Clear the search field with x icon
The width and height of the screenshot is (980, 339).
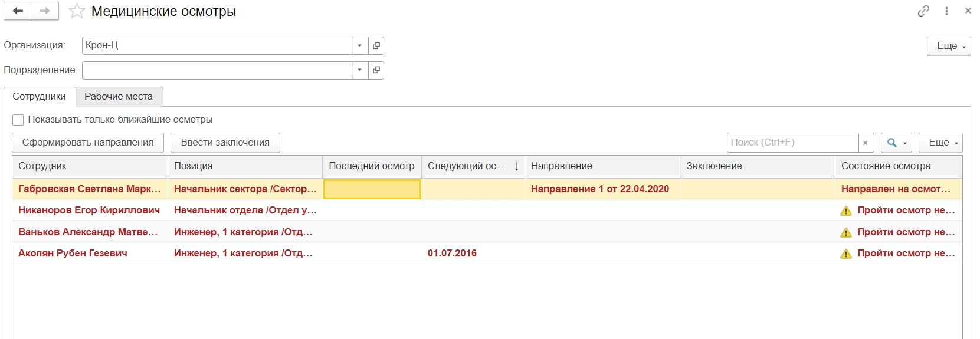coord(865,143)
